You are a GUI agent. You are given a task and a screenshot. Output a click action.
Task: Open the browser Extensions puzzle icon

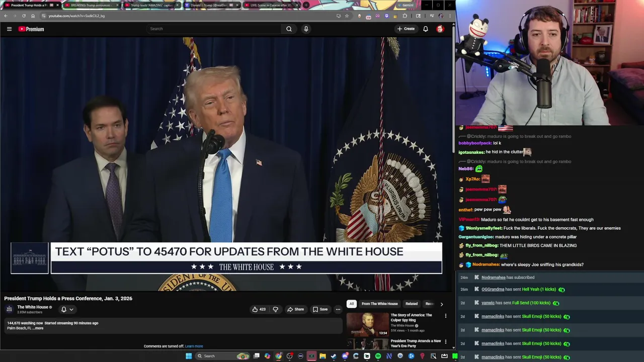coord(405,16)
